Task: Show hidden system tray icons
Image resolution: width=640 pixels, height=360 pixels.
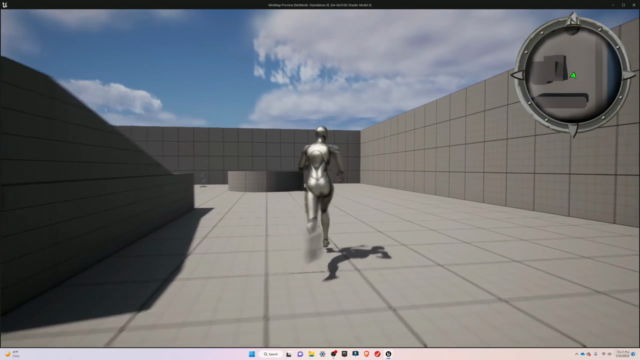Action: pos(577,354)
